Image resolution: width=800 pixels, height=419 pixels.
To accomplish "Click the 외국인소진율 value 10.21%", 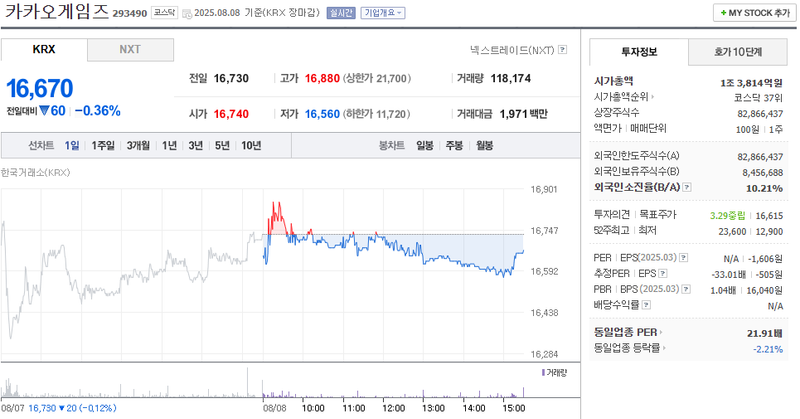I will coord(764,188).
